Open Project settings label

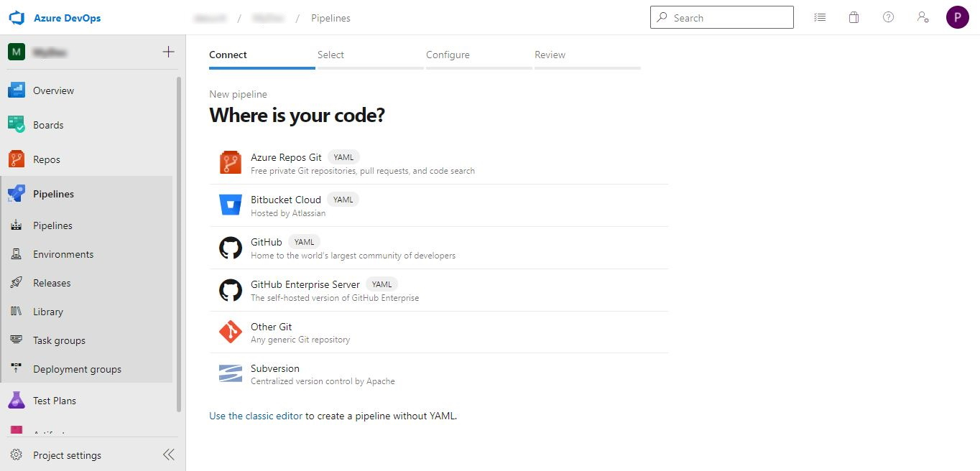67,455
